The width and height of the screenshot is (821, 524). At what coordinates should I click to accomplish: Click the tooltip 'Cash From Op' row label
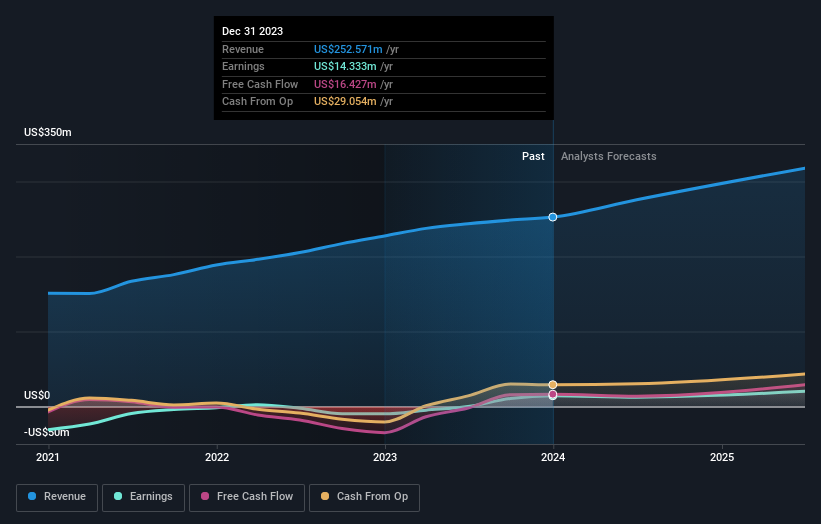click(258, 102)
